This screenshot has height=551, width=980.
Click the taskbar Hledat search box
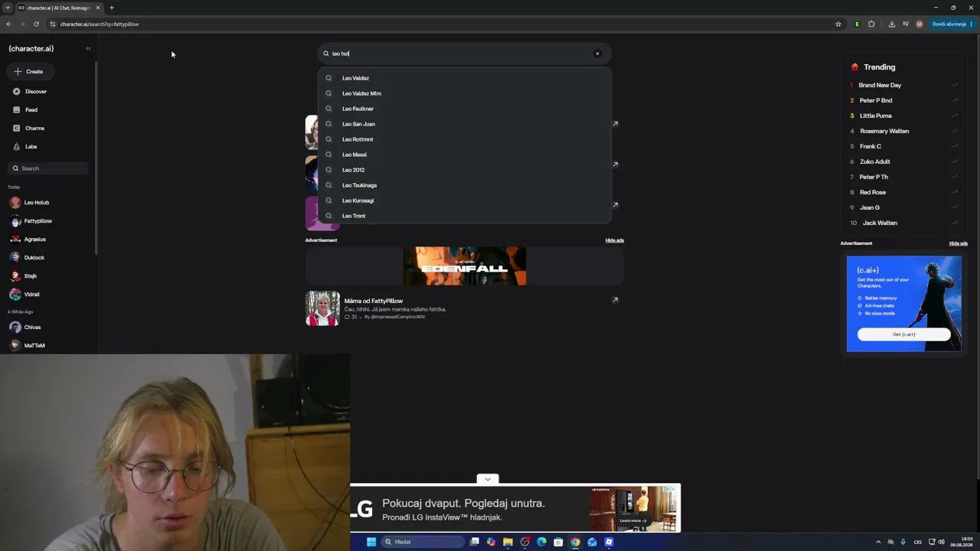click(x=423, y=542)
